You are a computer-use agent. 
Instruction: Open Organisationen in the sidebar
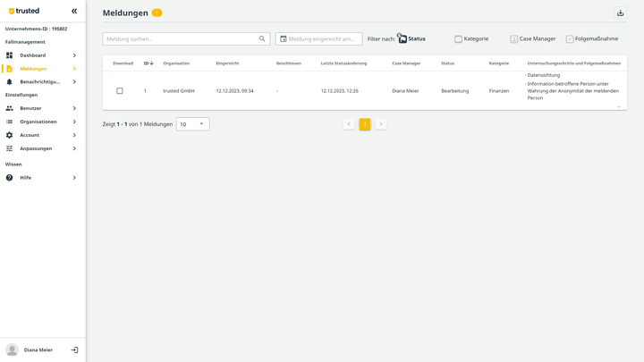click(x=38, y=122)
